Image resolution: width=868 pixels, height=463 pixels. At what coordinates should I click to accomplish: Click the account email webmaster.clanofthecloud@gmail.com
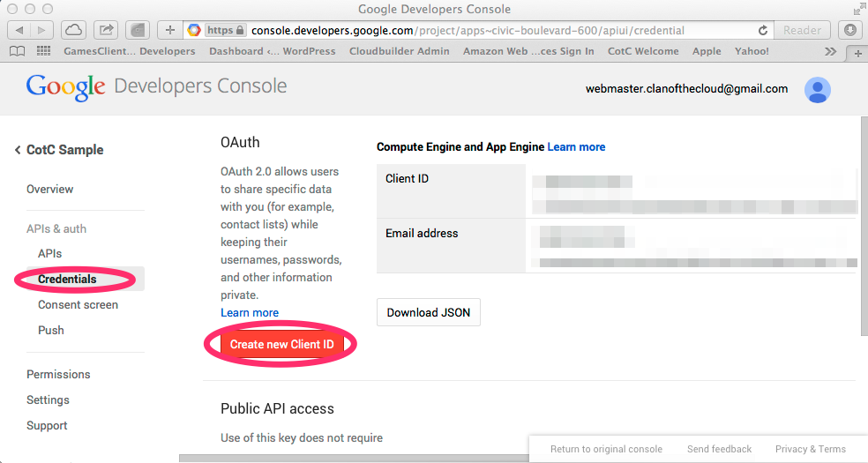(x=686, y=89)
